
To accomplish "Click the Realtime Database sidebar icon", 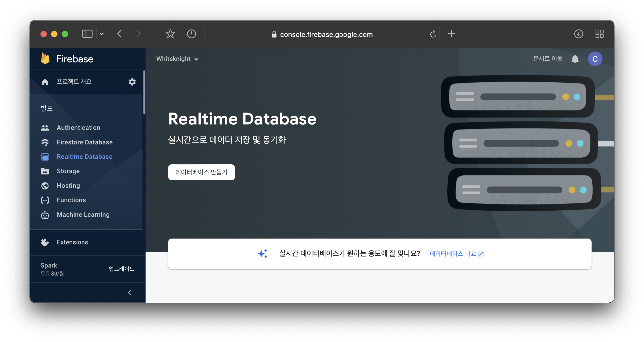I will 45,157.
